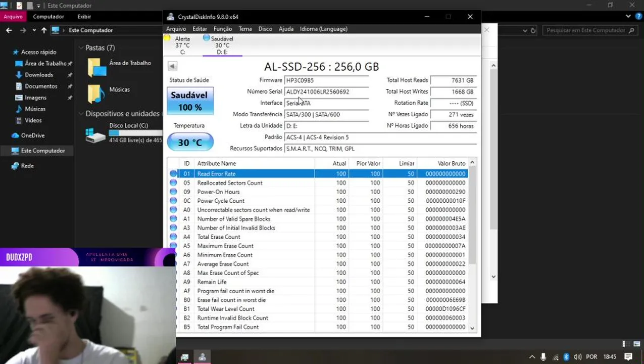
Task: Click the Nº Horas Ligado value 656 horas
Action: 453,126
